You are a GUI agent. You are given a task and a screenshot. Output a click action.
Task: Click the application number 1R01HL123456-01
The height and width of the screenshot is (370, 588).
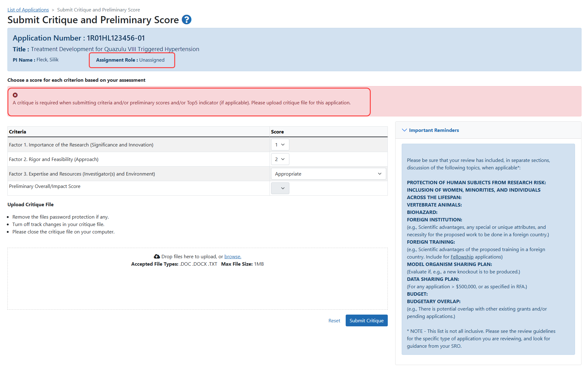pyautogui.click(x=116, y=38)
